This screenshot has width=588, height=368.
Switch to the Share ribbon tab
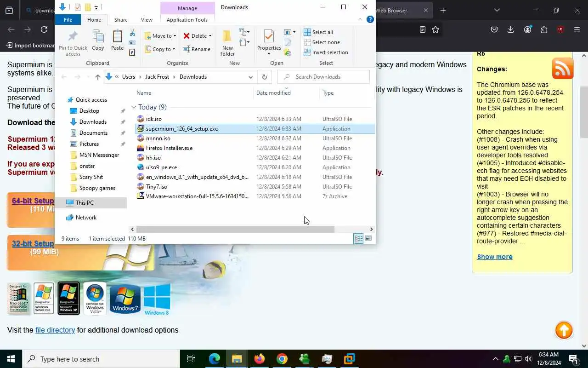(121, 20)
